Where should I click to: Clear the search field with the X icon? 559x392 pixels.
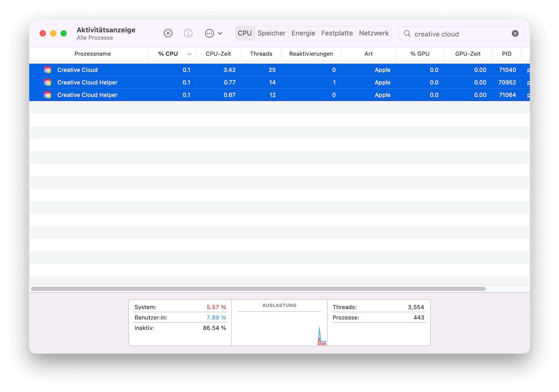click(x=515, y=34)
